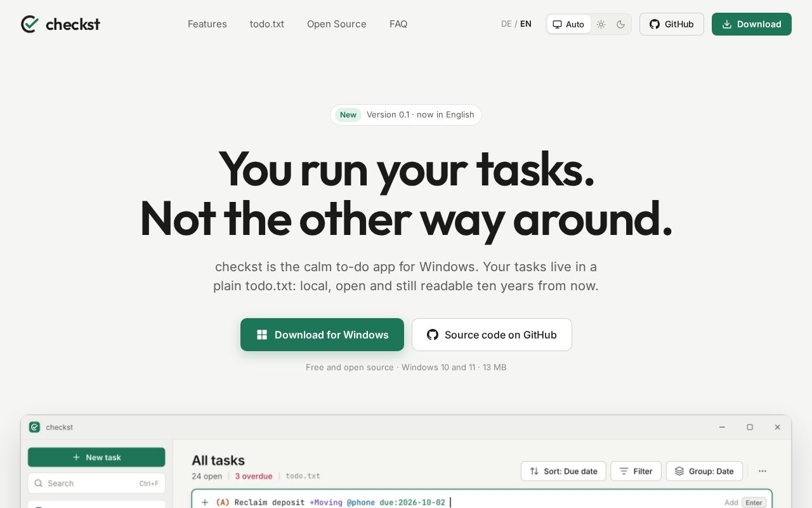Open Source code on GitHub link
This screenshot has width=812, height=508.
click(492, 335)
